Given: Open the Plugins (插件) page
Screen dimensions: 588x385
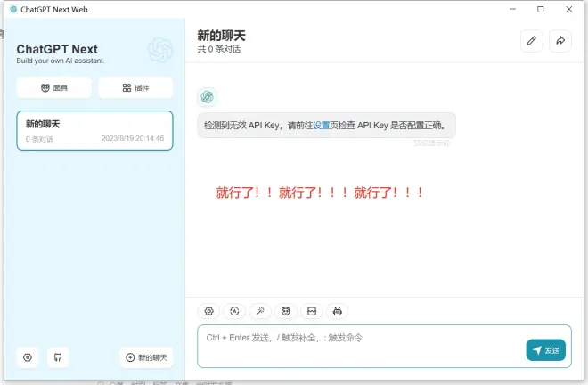Looking at the screenshot, I should [x=135, y=88].
